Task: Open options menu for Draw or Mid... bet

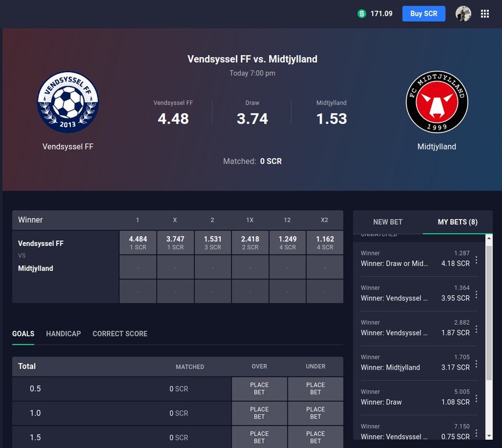Action: 476,260
